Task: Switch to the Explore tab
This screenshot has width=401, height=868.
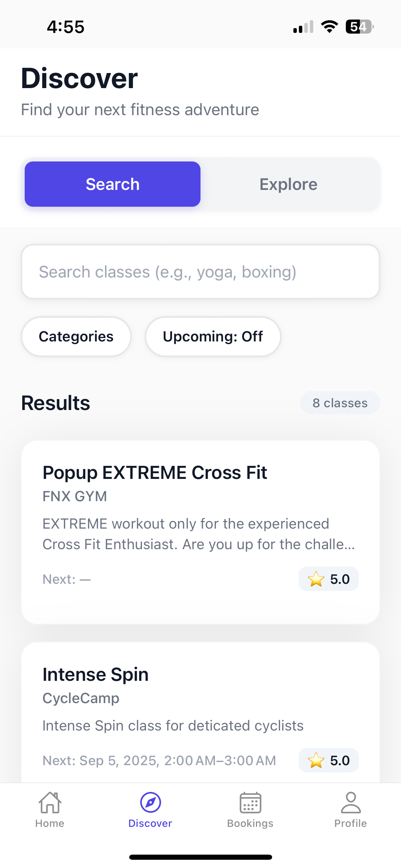Action: [x=288, y=184]
